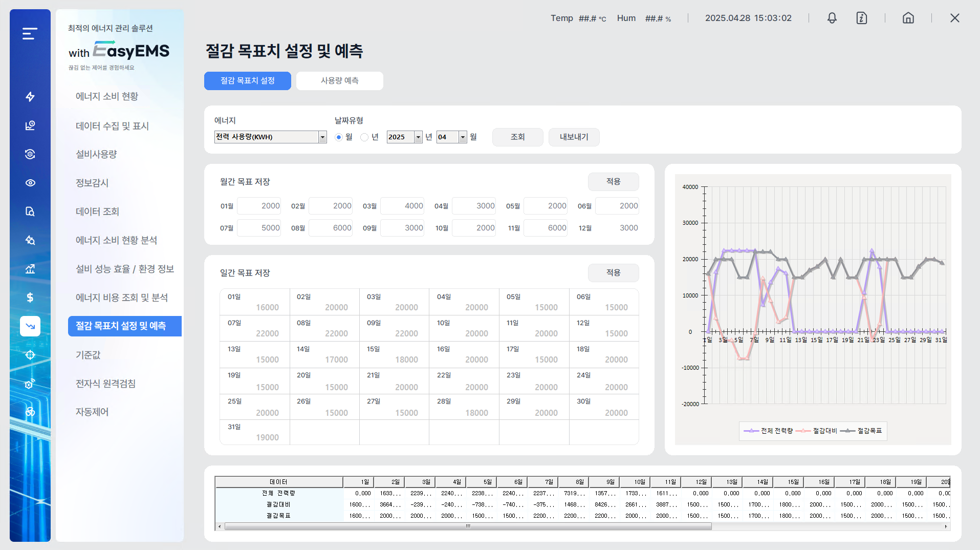
Task: Select the 년 (year) radio button
Action: (x=364, y=137)
